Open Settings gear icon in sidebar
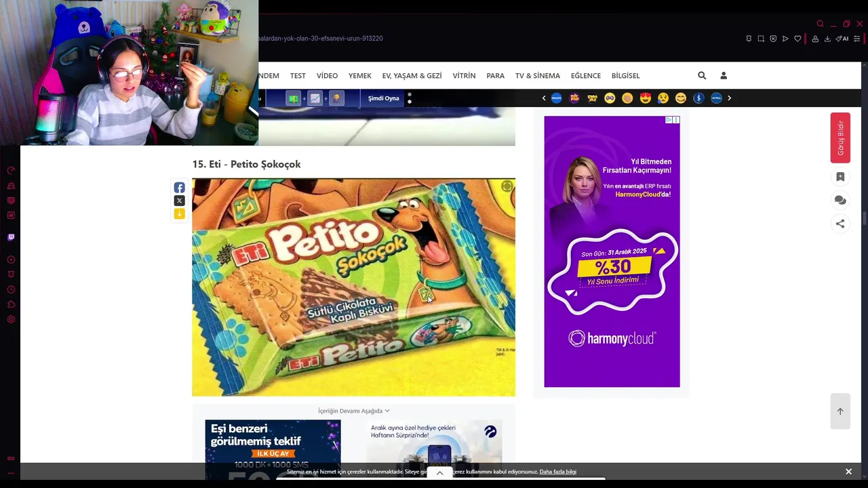Viewport: 868px width, 488px height. click(11, 319)
